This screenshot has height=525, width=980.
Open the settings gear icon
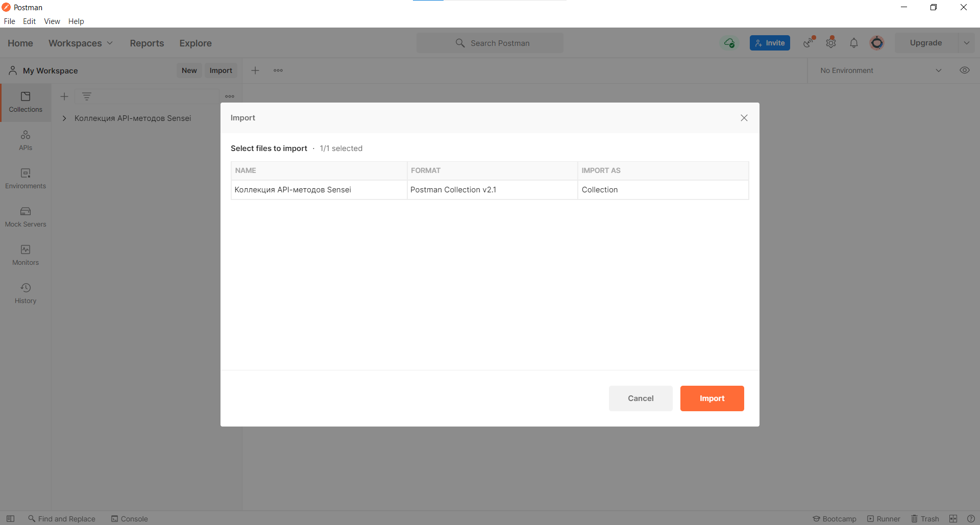point(831,43)
